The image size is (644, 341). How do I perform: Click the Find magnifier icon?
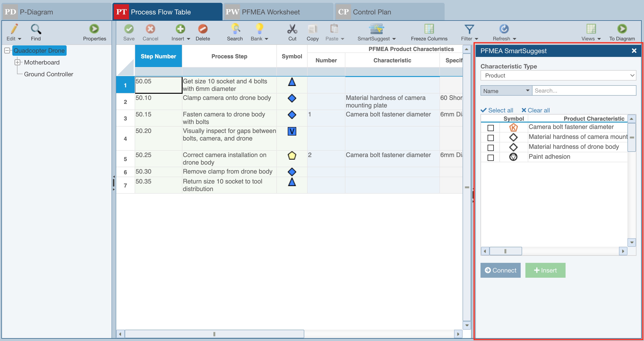coord(36,29)
